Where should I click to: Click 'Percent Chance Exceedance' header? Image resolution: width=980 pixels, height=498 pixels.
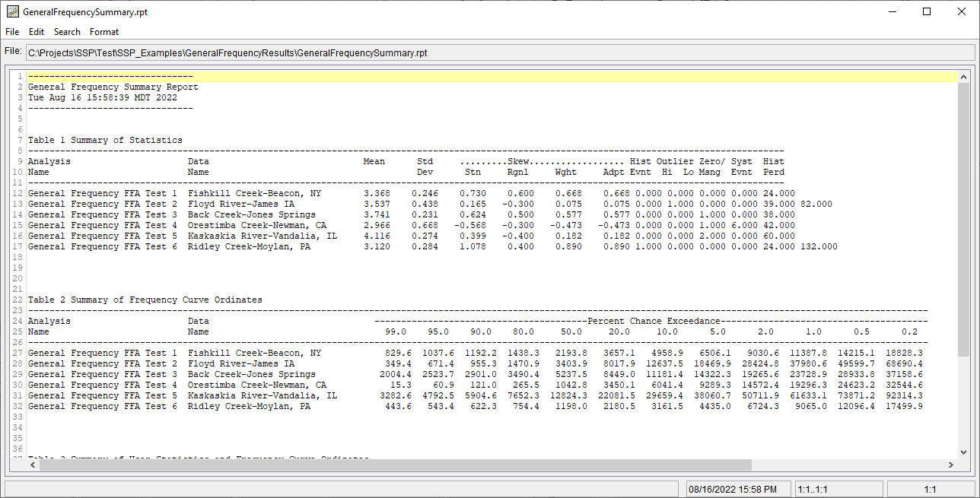coord(654,321)
